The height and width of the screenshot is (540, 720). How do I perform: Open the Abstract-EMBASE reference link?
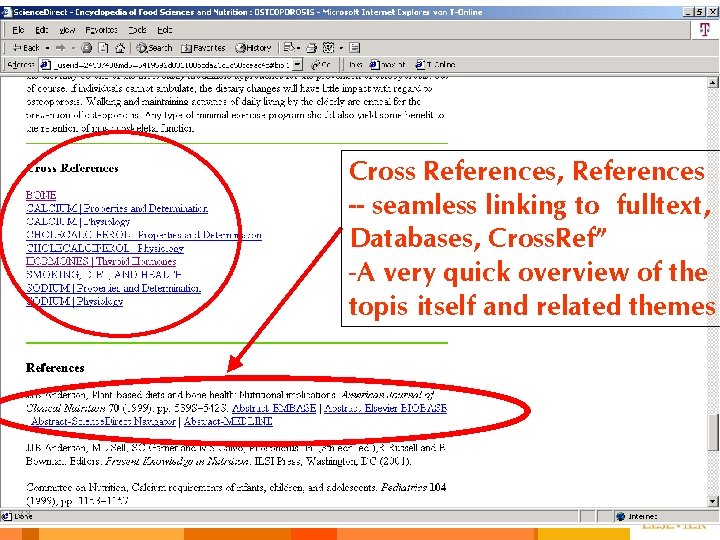point(274,408)
